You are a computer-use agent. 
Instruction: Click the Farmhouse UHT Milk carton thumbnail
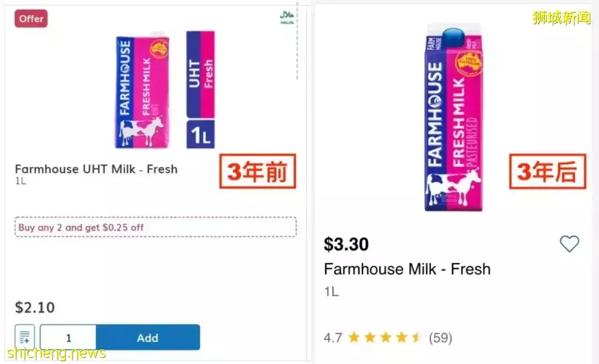pos(141,89)
